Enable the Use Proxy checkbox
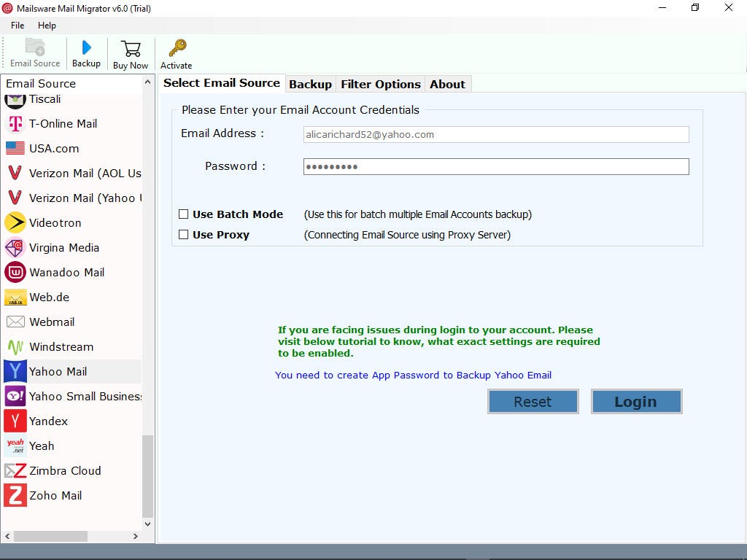Viewport: 747px width, 560px height. click(183, 234)
